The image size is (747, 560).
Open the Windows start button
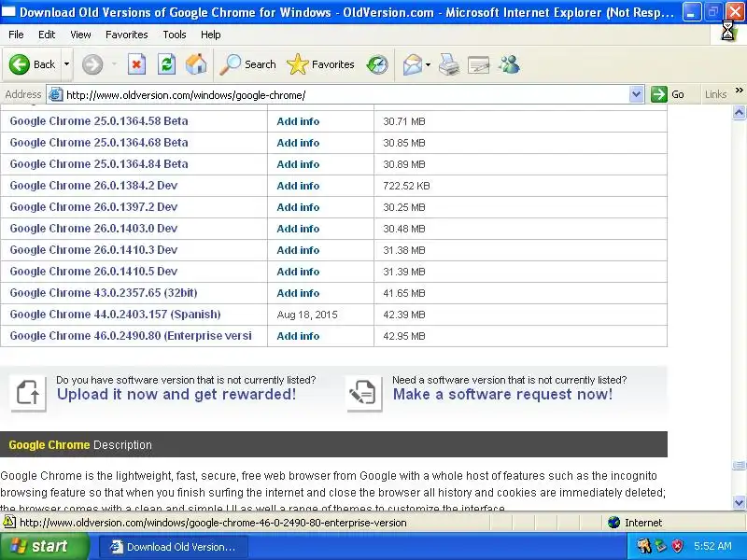pos(44,546)
